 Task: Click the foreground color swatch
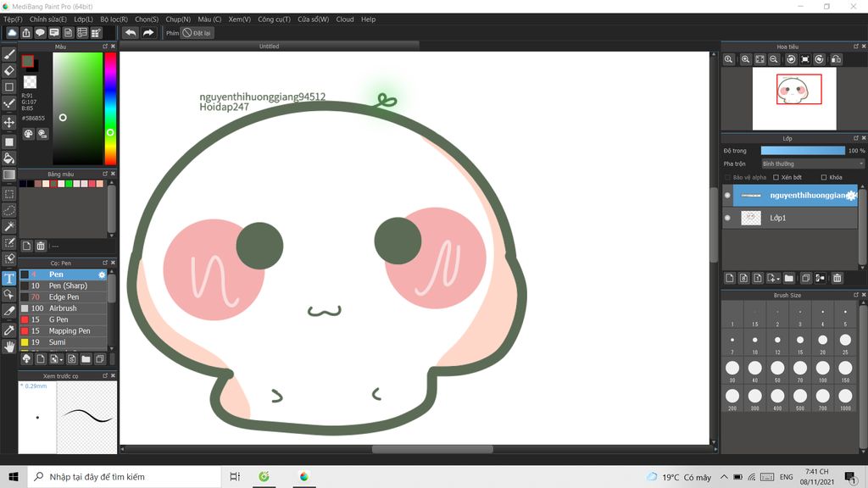(x=28, y=61)
